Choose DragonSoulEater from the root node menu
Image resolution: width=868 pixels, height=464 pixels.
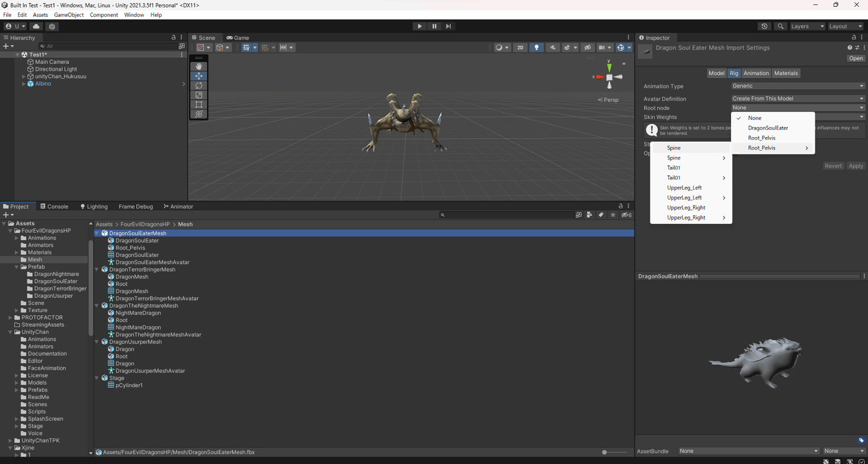pos(768,128)
